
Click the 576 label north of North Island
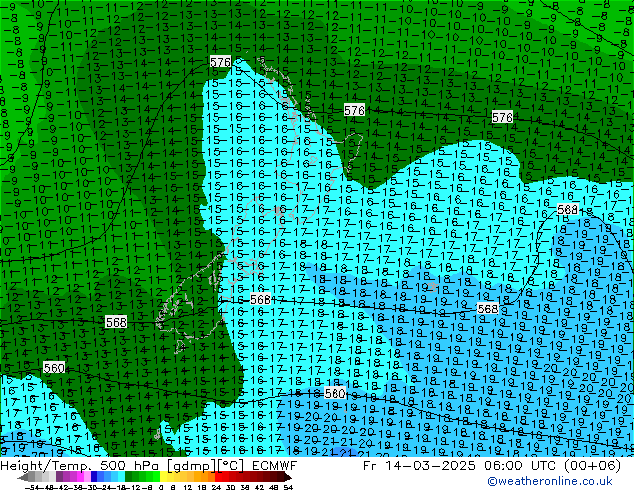click(x=220, y=62)
